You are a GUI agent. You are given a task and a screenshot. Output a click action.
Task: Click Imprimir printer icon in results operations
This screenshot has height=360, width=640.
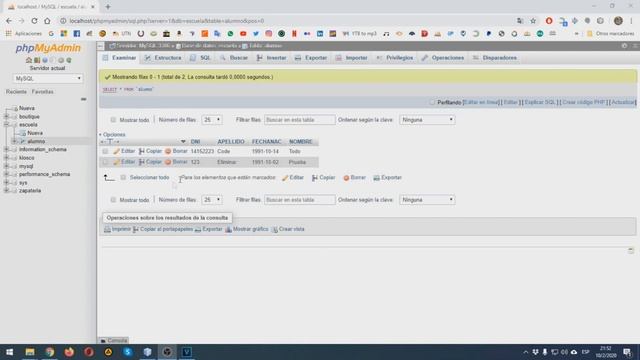click(x=107, y=229)
